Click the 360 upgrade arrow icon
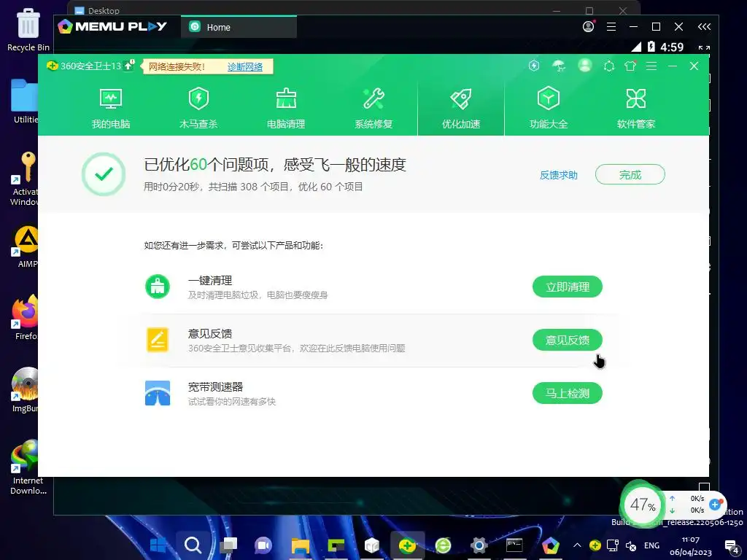Viewport: 747px width, 560px height. tap(128, 65)
